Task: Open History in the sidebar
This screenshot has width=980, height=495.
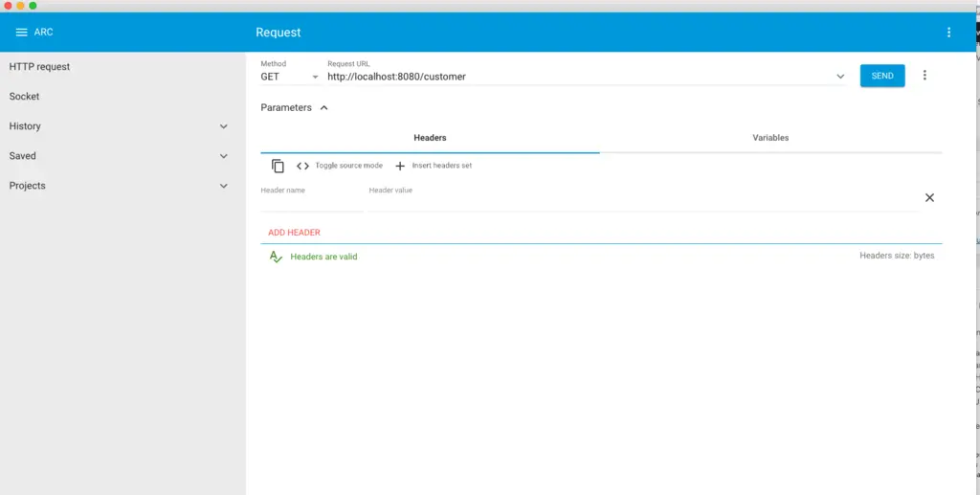Action: 25,126
